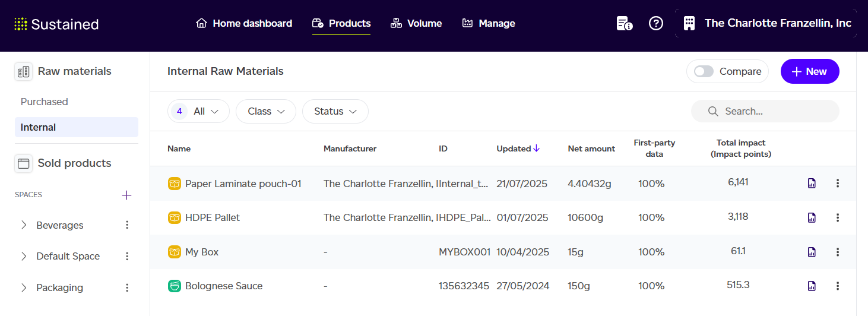The height and width of the screenshot is (316, 868).
Task: Toggle the Compare switch
Action: pos(704,71)
